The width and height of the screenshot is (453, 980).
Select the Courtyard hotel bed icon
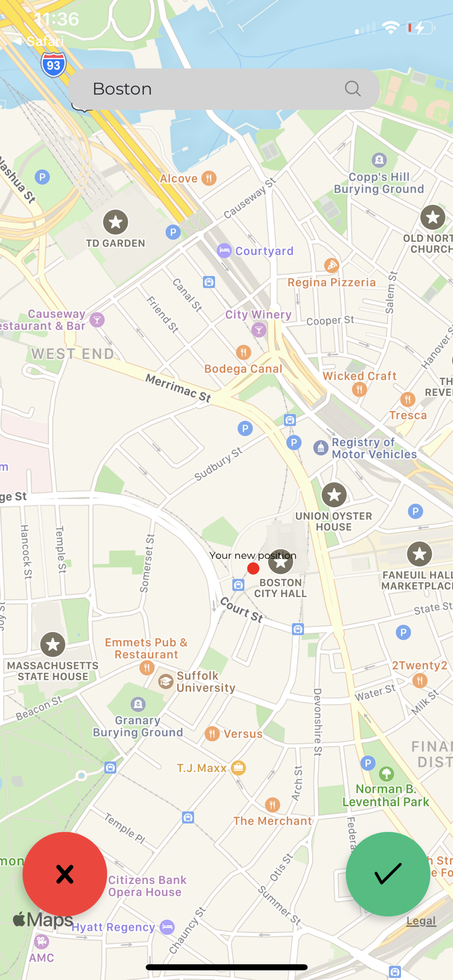tap(224, 250)
